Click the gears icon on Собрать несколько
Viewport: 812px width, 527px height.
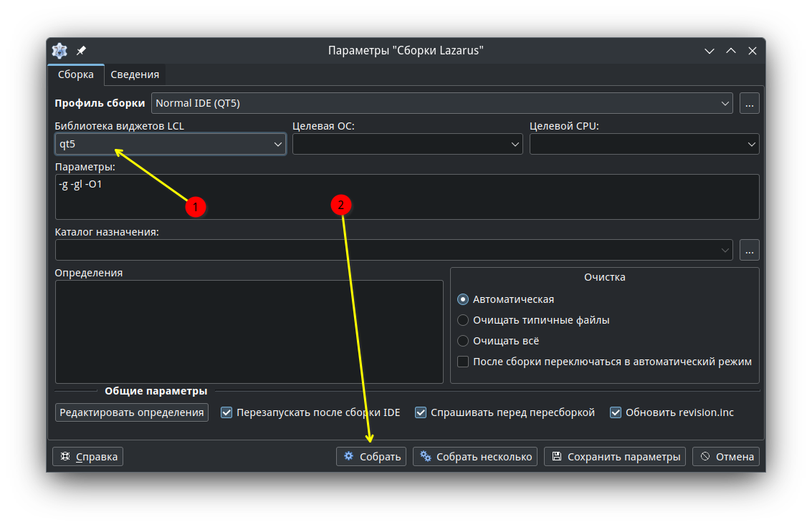tap(425, 456)
